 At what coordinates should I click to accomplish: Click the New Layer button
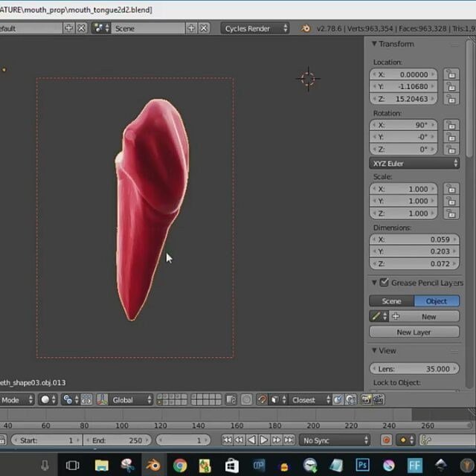[x=414, y=332]
